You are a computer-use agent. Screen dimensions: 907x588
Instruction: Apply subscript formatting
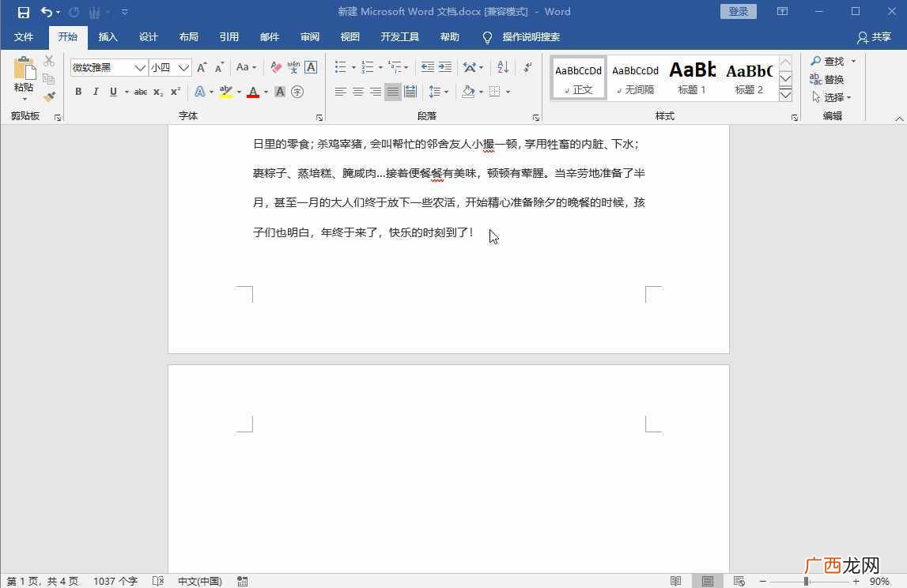[x=158, y=92]
